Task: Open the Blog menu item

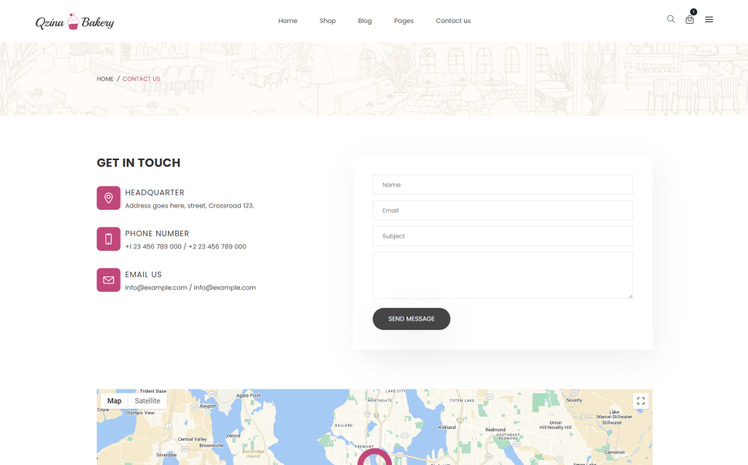Action: (x=365, y=21)
